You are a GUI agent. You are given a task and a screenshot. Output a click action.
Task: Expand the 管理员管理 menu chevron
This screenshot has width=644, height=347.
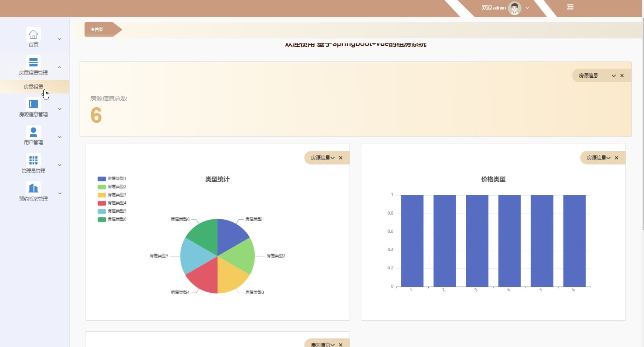pos(60,165)
